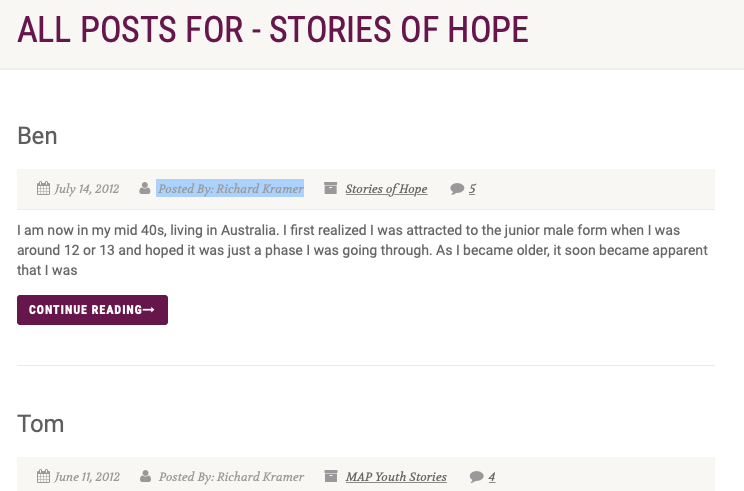The image size is (744, 491).
Task: Click the archive icon beside MAP Youth Stories
Action: [330, 476]
